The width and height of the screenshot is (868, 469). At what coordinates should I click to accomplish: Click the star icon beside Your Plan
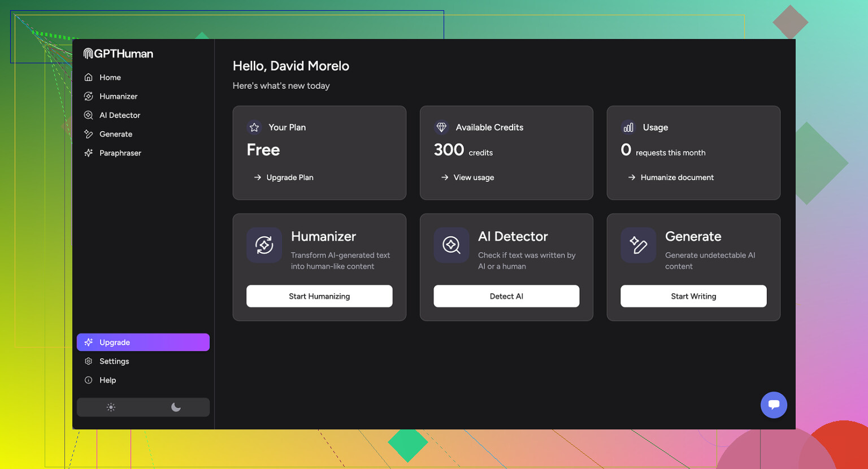[254, 127]
